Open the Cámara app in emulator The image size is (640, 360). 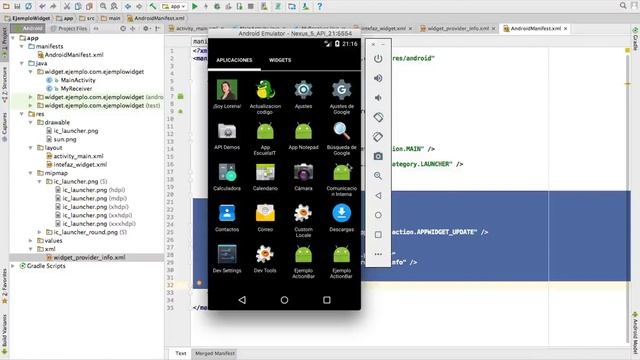pos(303,177)
